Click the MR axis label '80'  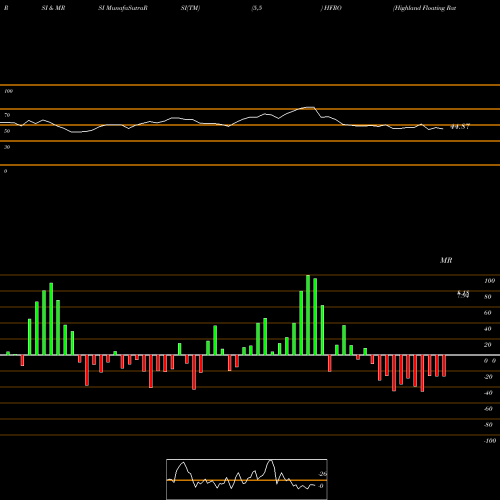488,297
